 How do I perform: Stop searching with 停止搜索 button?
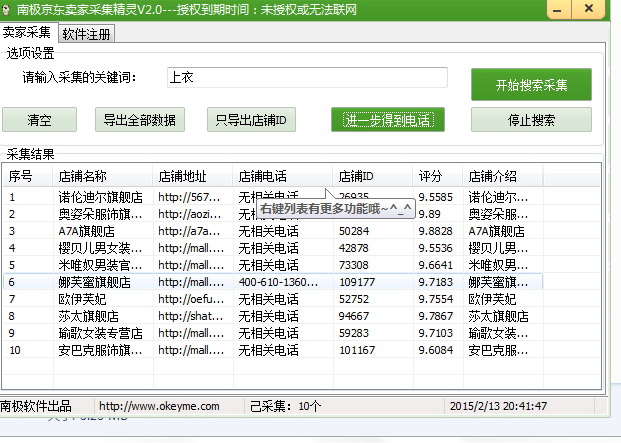pos(530,120)
